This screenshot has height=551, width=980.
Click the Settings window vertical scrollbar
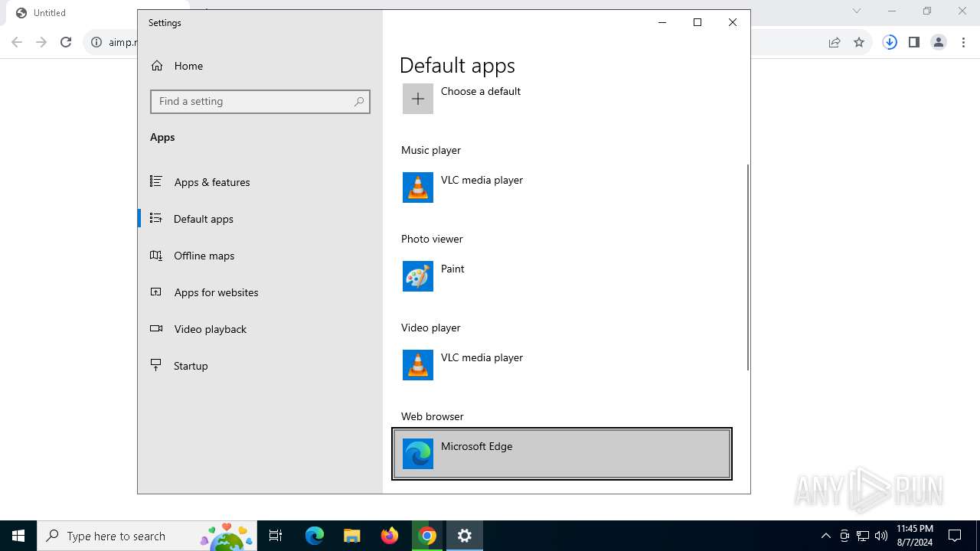tap(747, 267)
